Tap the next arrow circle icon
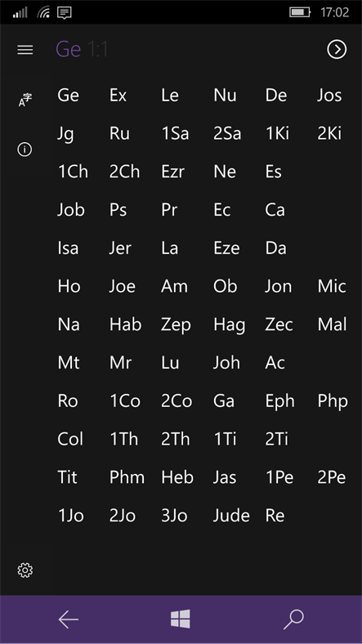Viewport: 362px width, 644px height. [337, 50]
